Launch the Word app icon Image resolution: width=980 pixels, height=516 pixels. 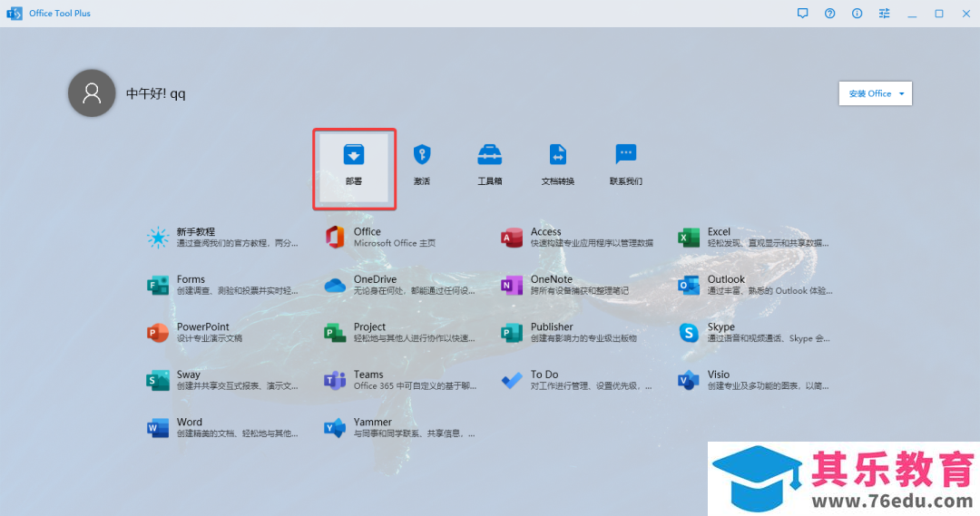coord(158,428)
